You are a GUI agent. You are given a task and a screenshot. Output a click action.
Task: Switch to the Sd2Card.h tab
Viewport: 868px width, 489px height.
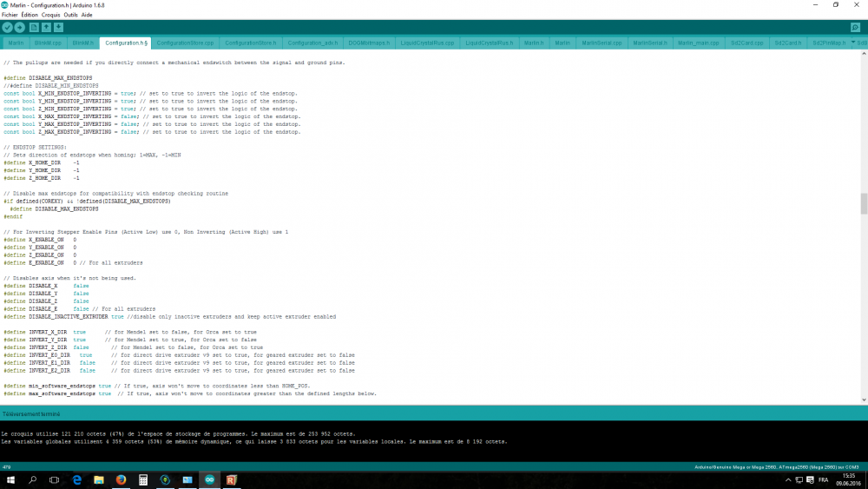[788, 43]
